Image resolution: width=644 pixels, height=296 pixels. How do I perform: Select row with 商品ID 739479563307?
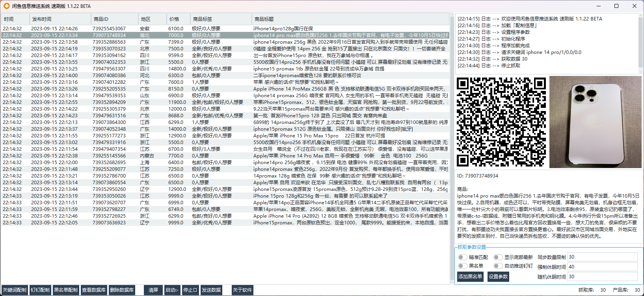(x=225, y=69)
